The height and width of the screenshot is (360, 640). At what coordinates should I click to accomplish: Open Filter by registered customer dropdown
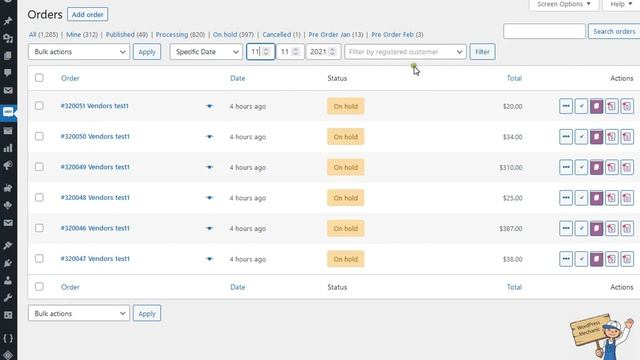click(x=405, y=52)
